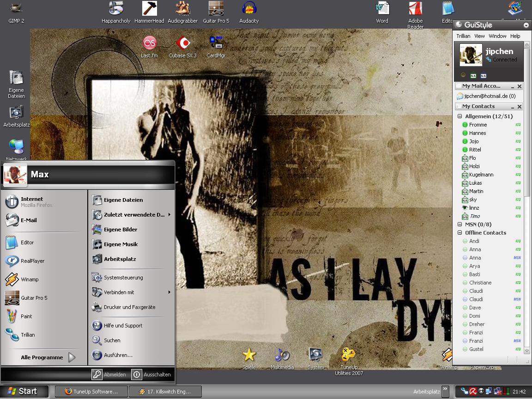
Task: Collapse the Offline Contacts group
Action: point(460,233)
